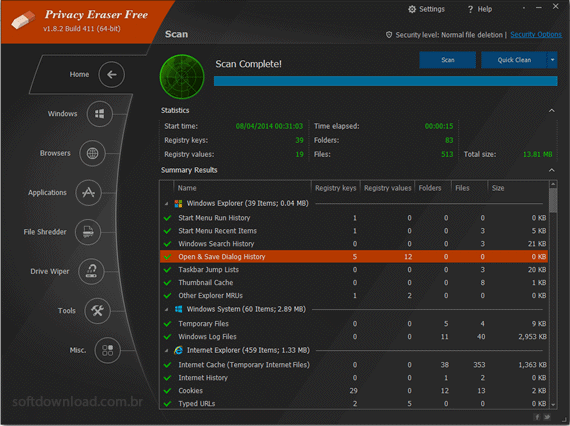The image size is (570, 426).
Task: Click the scrollbar up arrow
Action: [553, 184]
